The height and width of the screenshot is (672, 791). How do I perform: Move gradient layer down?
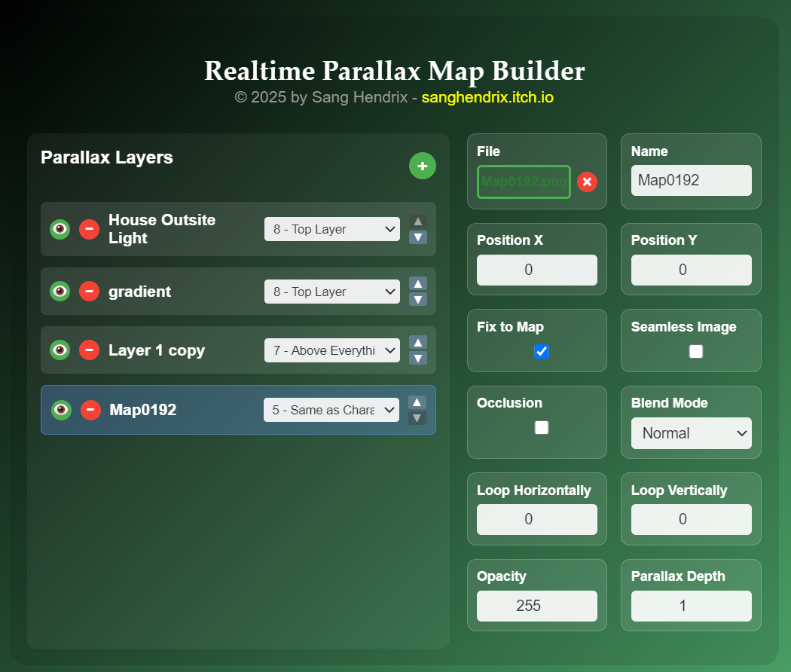417,299
